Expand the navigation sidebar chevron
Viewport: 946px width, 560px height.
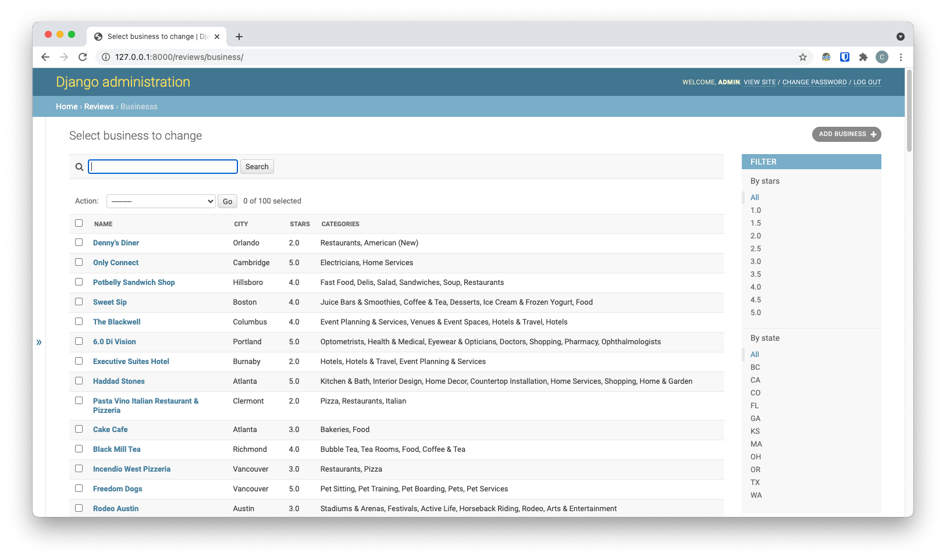[x=39, y=342]
